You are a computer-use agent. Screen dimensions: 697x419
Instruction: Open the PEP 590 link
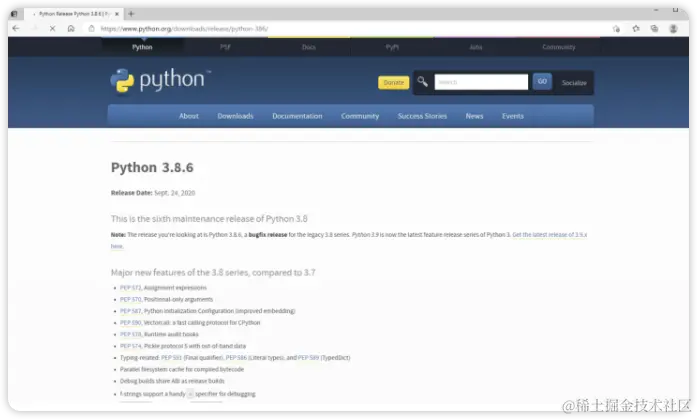click(x=130, y=323)
